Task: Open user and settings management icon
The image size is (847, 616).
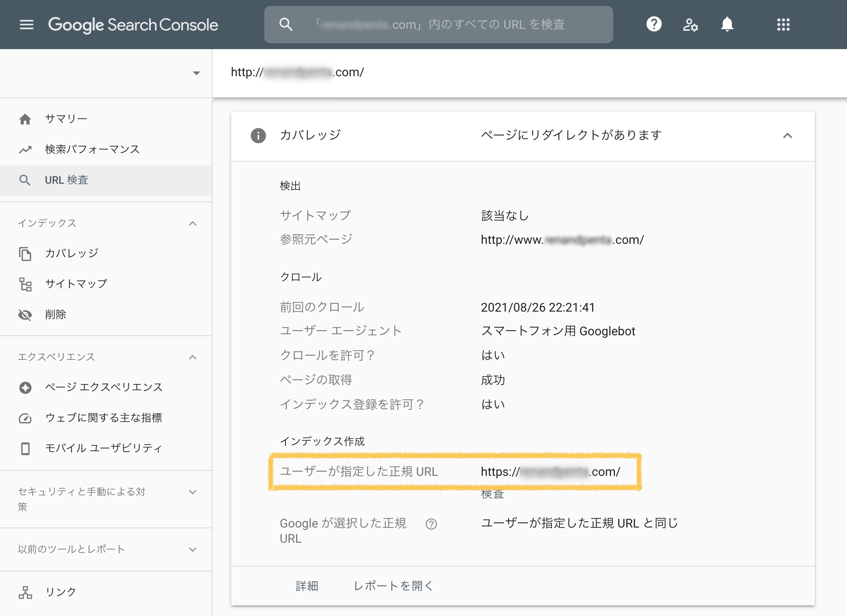Action: (690, 25)
